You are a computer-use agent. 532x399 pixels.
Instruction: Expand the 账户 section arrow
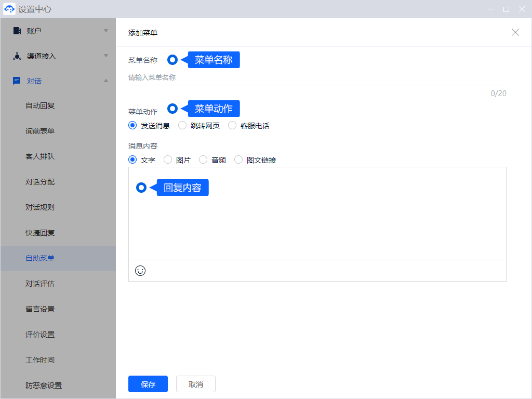click(x=106, y=31)
